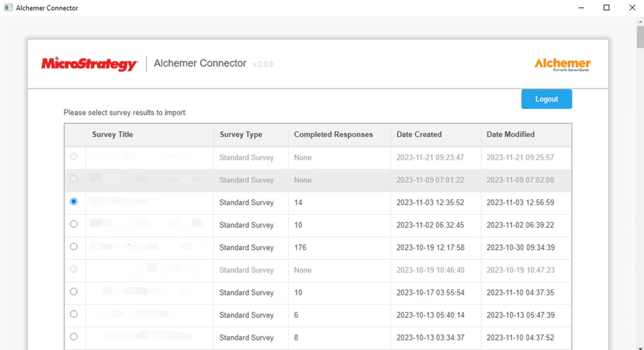The height and width of the screenshot is (350, 644).
Task: Click the Alchemer Connector title bar app icon
Action: tap(8, 8)
